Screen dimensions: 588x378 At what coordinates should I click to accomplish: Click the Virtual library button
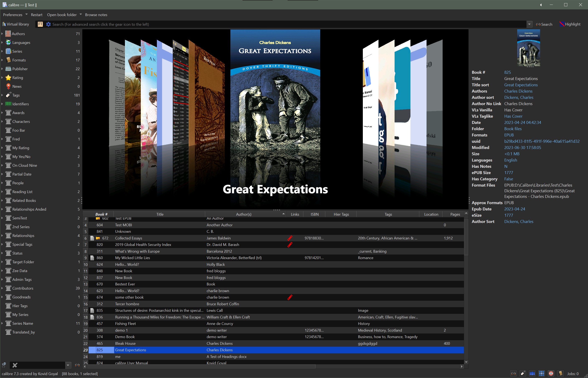(16, 24)
